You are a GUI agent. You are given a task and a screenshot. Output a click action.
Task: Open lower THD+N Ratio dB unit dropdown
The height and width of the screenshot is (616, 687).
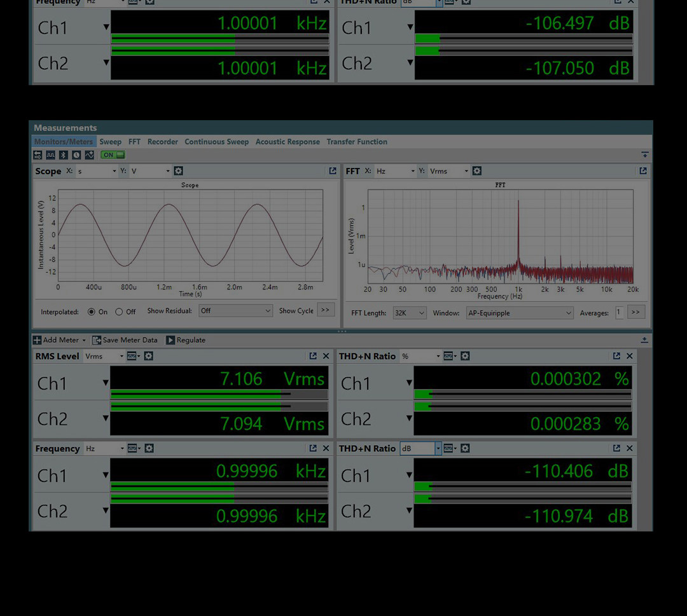(420, 448)
